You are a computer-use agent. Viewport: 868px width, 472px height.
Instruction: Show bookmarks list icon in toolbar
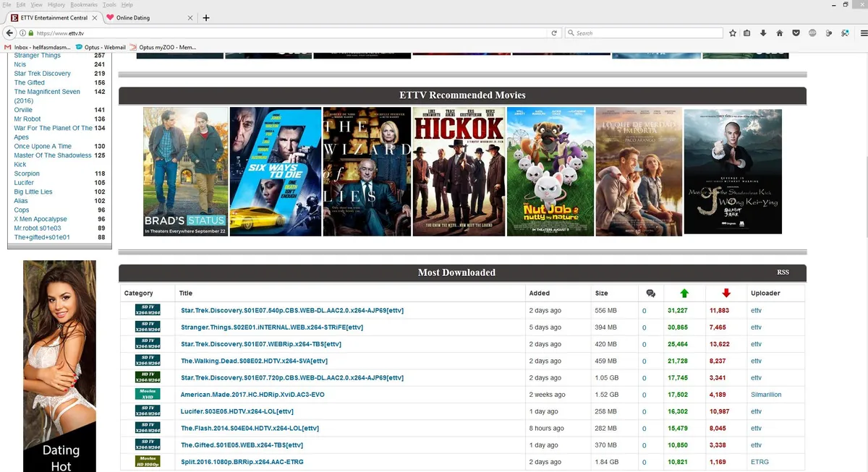pos(747,33)
